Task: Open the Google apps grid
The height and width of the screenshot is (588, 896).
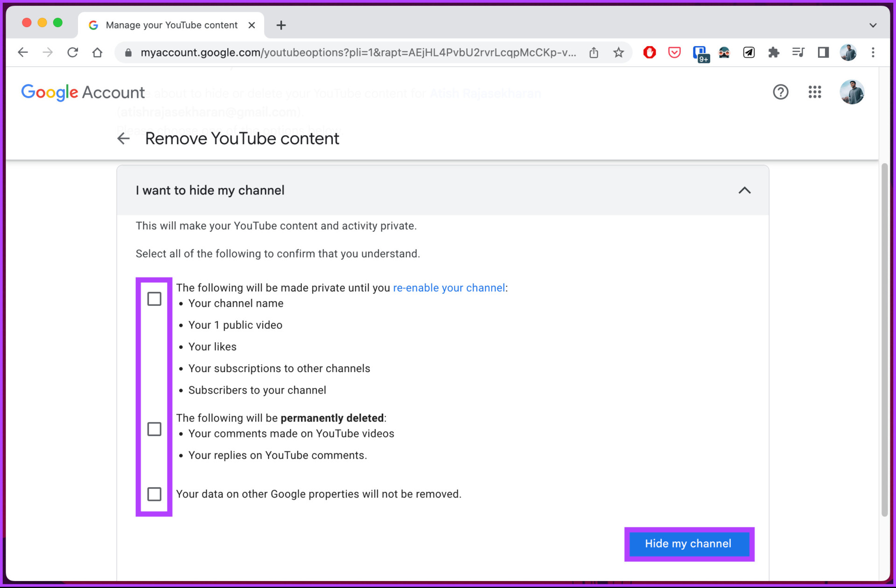Action: pyautogui.click(x=815, y=92)
